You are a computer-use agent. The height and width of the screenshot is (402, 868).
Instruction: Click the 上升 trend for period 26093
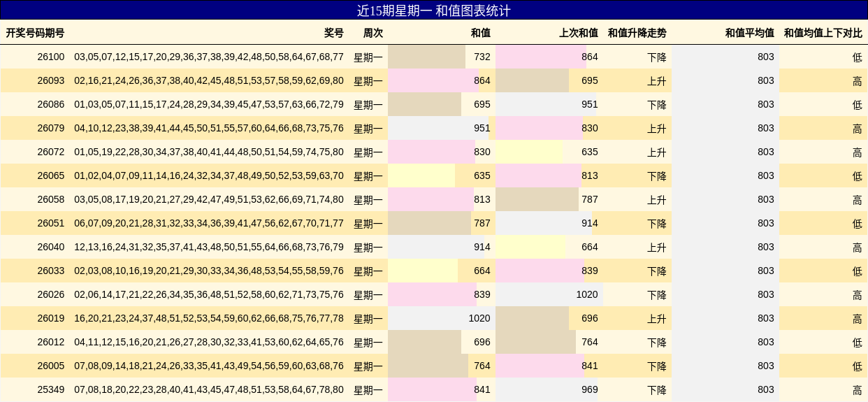[657, 81]
